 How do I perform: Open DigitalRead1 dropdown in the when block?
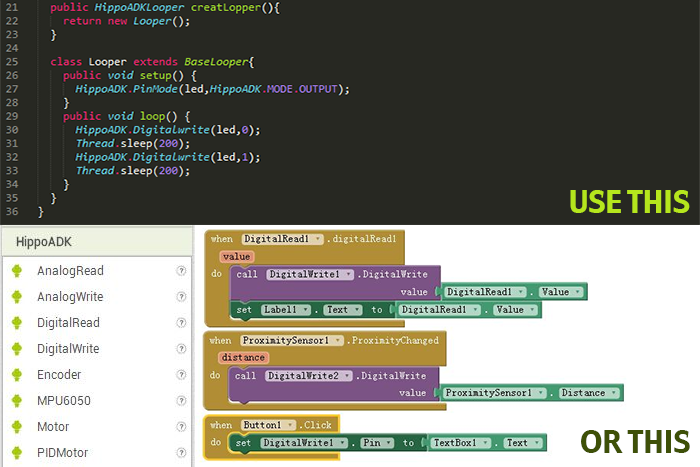coord(282,239)
